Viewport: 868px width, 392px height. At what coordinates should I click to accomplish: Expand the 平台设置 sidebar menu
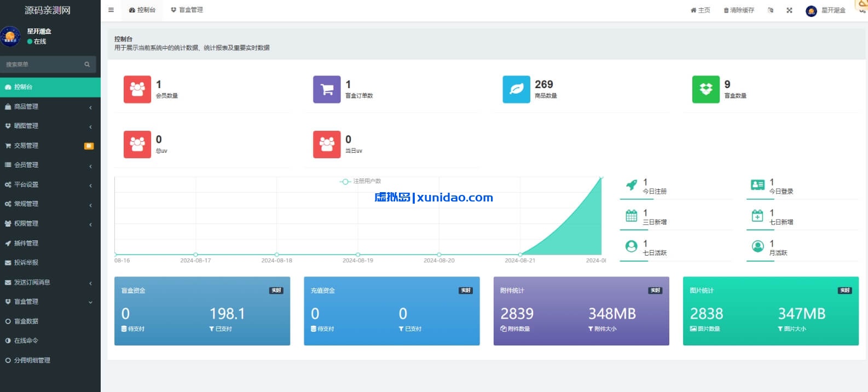(x=50, y=185)
